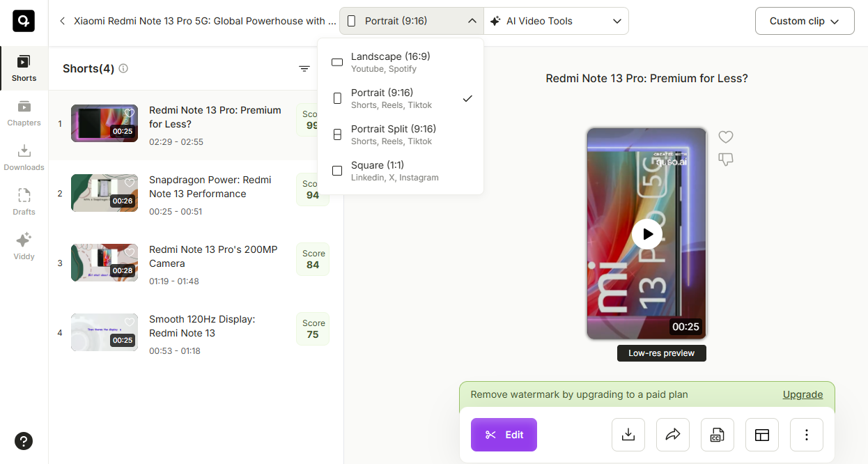The image size is (868, 464).
Task: Open the filter icon in the Shorts list
Action: (304, 68)
